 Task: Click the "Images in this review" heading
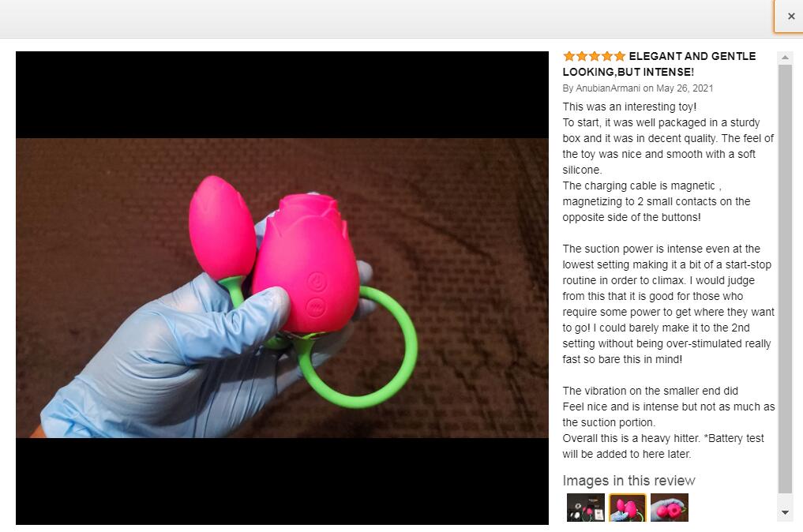click(x=629, y=480)
